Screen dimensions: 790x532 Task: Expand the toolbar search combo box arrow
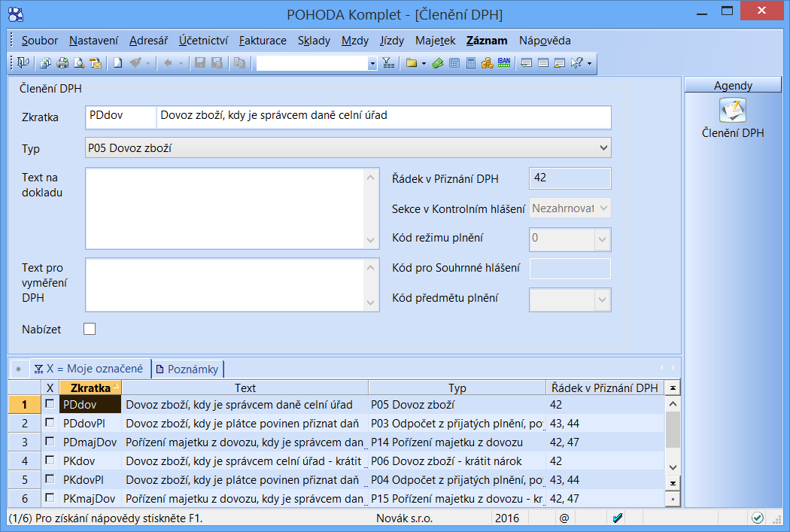372,63
